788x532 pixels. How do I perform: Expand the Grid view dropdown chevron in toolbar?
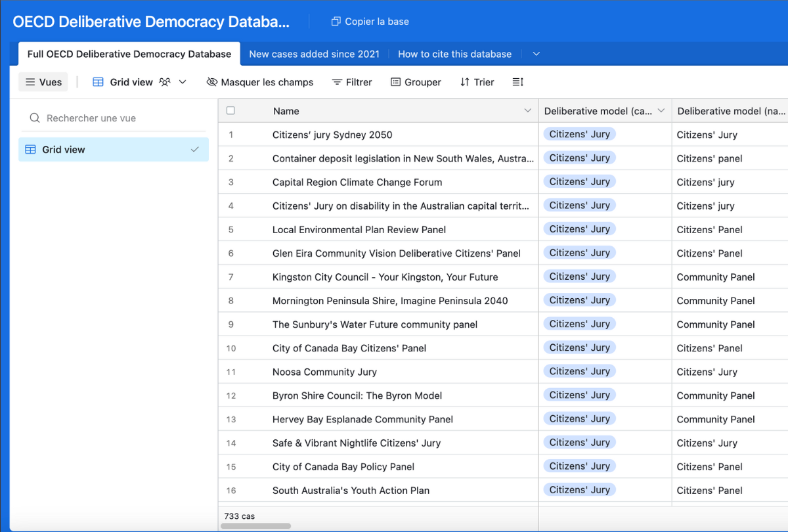183,82
